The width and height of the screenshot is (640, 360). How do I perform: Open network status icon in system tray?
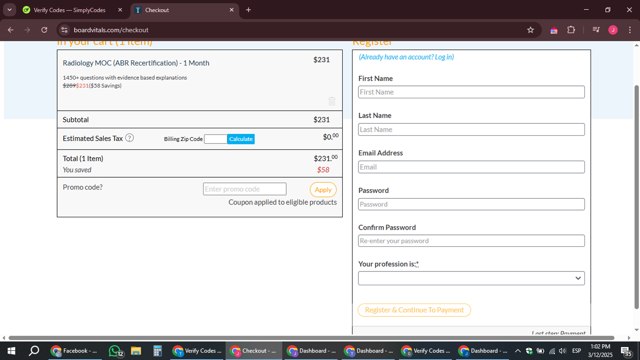(552, 351)
